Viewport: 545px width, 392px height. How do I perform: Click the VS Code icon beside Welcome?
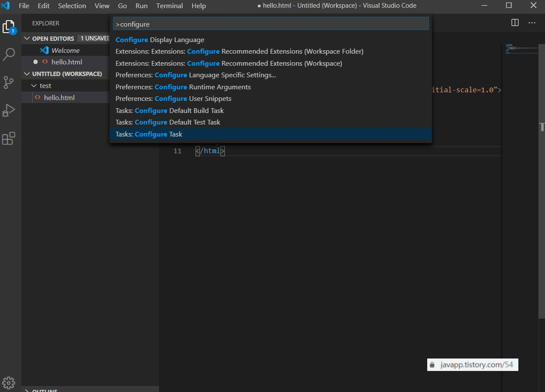44,50
